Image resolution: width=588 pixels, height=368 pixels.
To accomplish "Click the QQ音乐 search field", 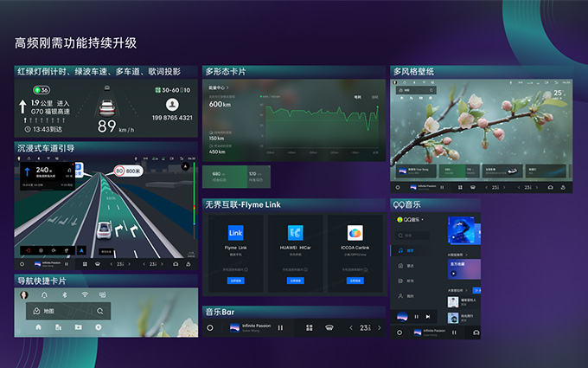I will (x=412, y=235).
